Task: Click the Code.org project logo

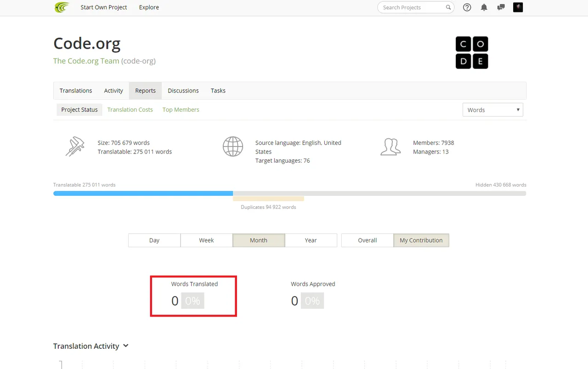Action: tap(472, 53)
